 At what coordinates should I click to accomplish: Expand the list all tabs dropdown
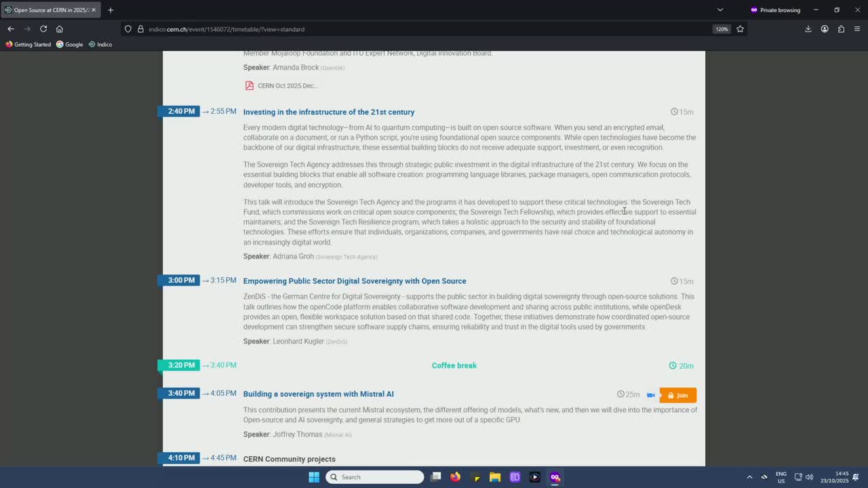click(x=720, y=10)
